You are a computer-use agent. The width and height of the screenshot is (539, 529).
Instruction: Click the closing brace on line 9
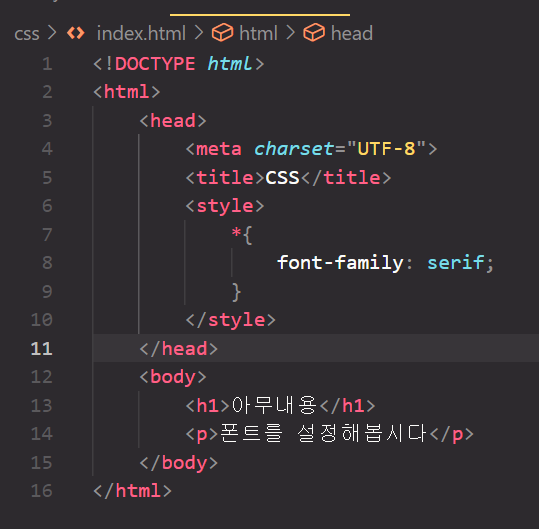[236, 292]
